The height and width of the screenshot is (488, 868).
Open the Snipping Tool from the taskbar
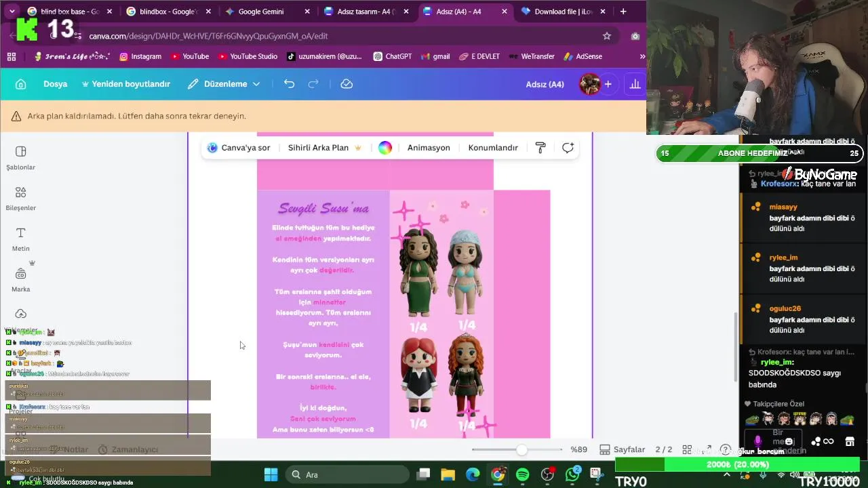point(596,474)
